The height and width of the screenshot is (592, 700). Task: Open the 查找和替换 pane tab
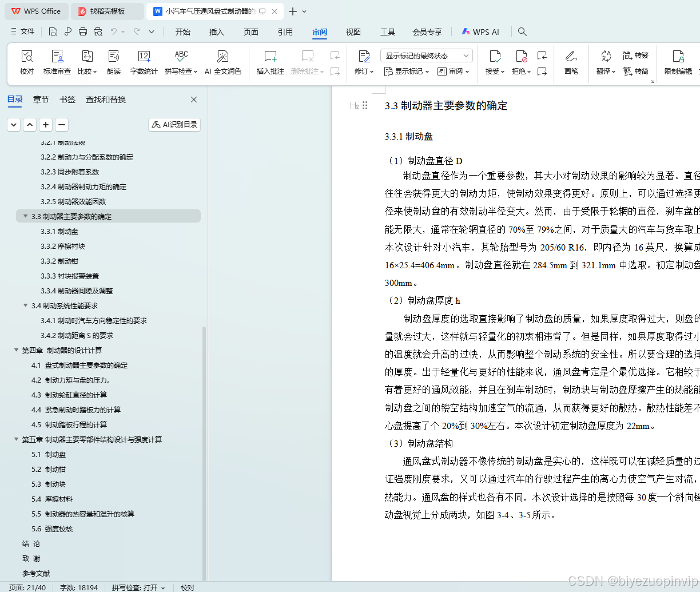[x=106, y=100]
